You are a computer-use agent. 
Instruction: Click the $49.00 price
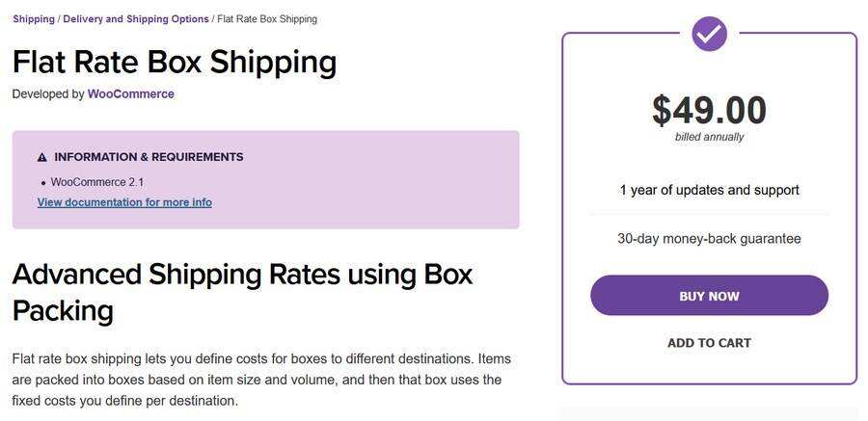tap(709, 110)
